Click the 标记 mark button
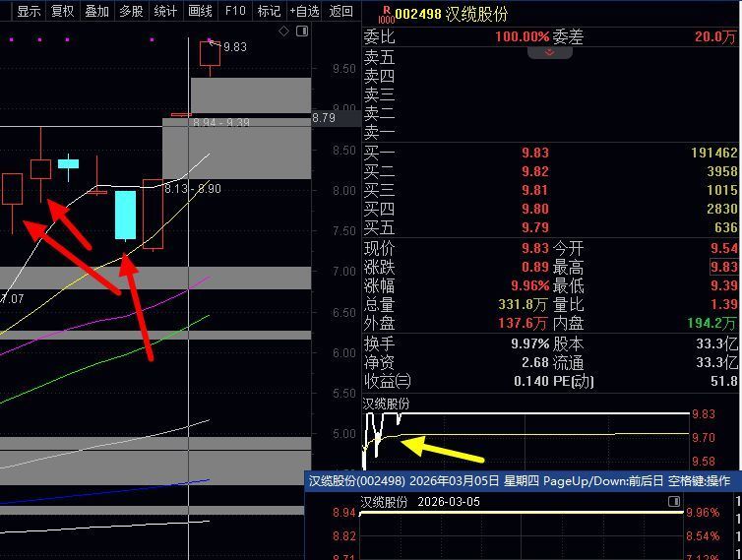The image size is (742, 560). (268, 11)
